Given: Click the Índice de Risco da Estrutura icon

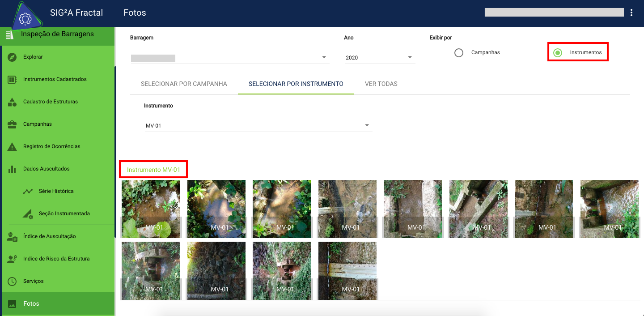Looking at the screenshot, I should (12, 259).
